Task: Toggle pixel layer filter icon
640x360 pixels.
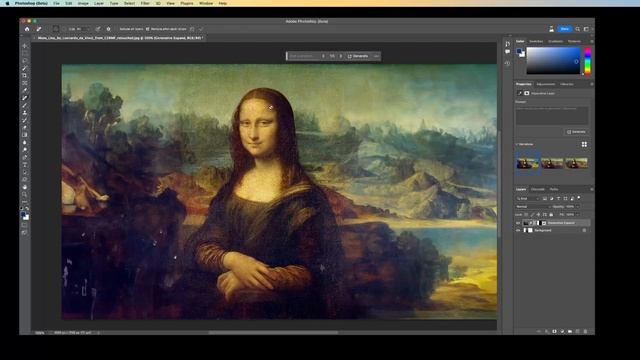Action: coord(545,198)
